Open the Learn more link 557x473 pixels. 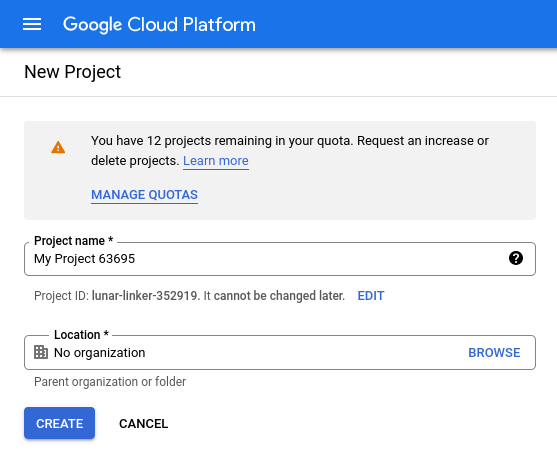(x=216, y=161)
